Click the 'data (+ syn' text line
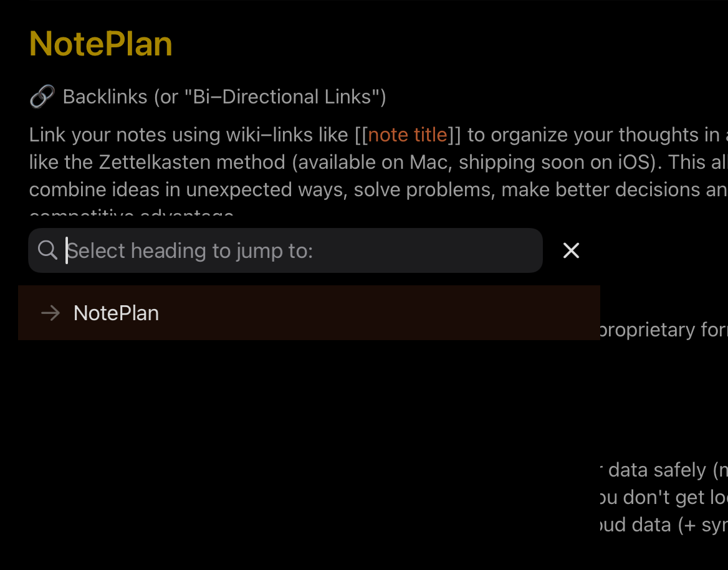Image resolution: width=728 pixels, height=570 pixels. pos(663,525)
